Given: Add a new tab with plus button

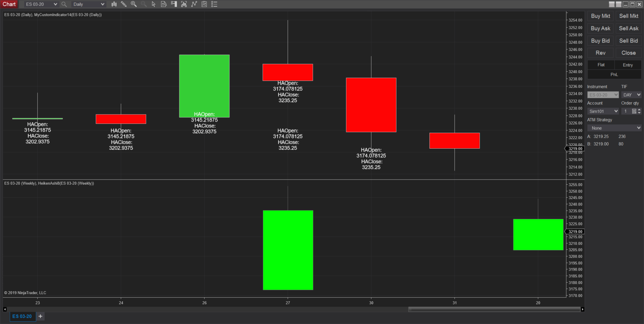Looking at the screenshot, I should 40,316.
